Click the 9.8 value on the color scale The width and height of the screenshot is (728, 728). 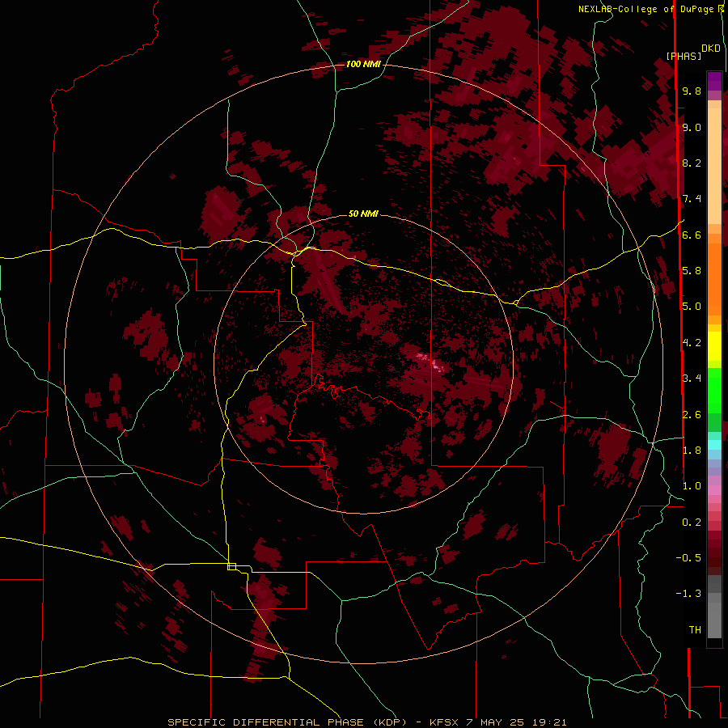point(692,91)
